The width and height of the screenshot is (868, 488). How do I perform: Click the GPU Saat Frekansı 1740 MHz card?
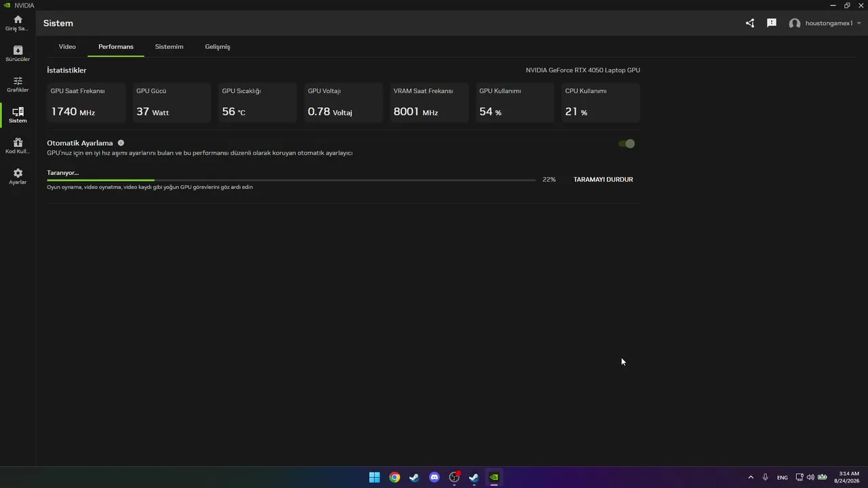[x=86, y=102]
